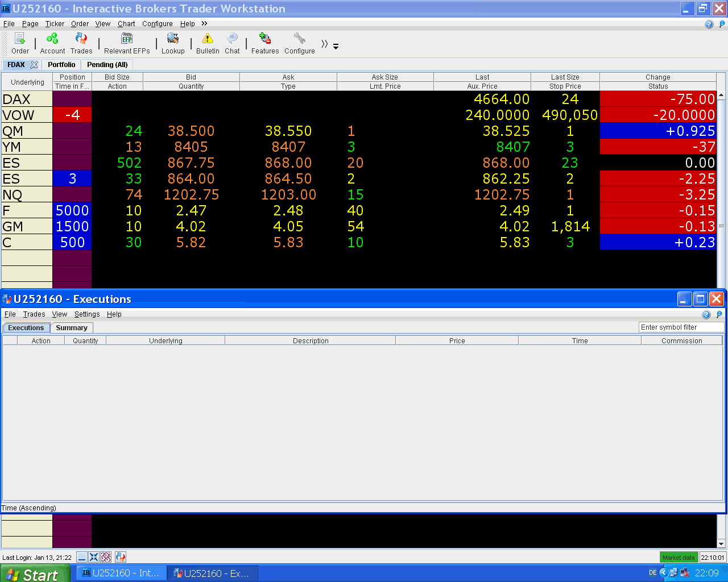The height and width of the screenshot is (582, 728).
Task: Click the 5000 position cell for F
Action: tap(72, 210)
